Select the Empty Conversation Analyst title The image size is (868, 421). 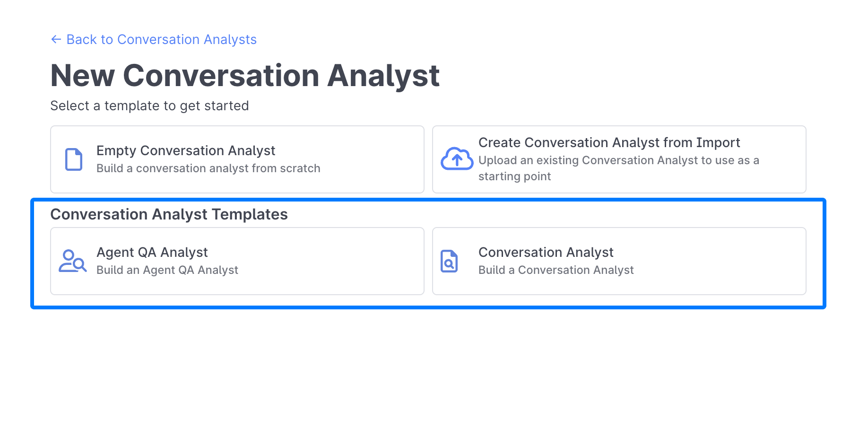tap(186, 151)
